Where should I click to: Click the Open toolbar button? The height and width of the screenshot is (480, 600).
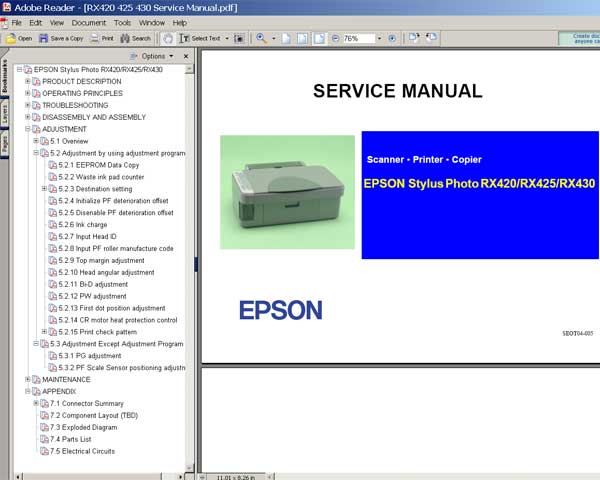(x=19, y=38)
